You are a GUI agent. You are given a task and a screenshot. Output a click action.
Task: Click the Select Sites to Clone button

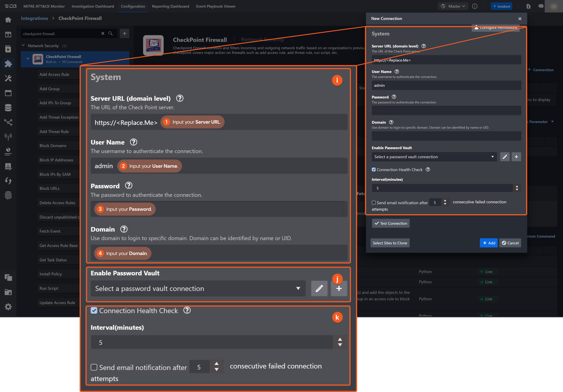coord(390,243)
